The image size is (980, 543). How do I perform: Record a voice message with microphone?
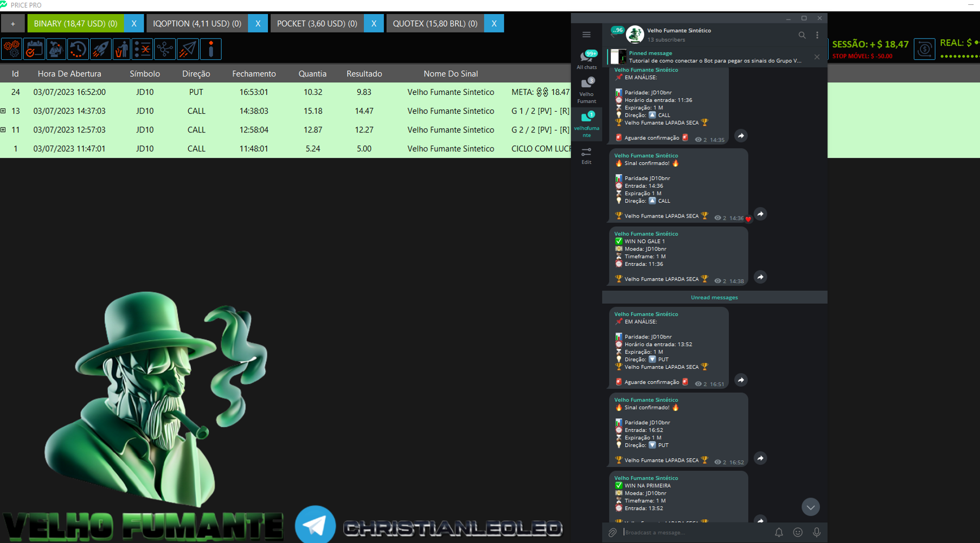point(816,533)
